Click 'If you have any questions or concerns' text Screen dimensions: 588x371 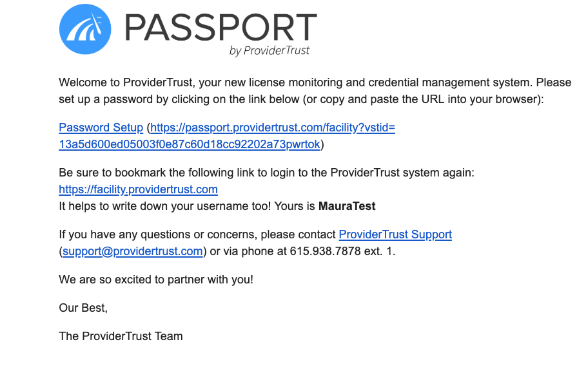pos(197,234)
